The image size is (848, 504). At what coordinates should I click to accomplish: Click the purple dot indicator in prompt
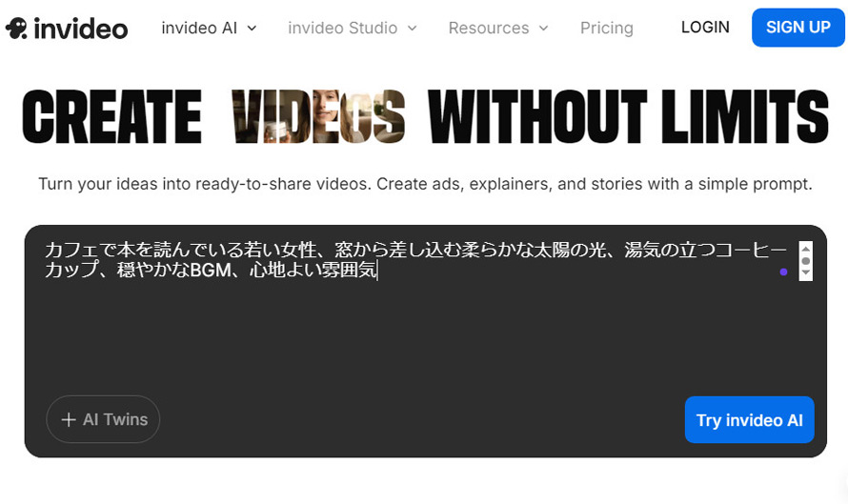[x=783, y=272]
